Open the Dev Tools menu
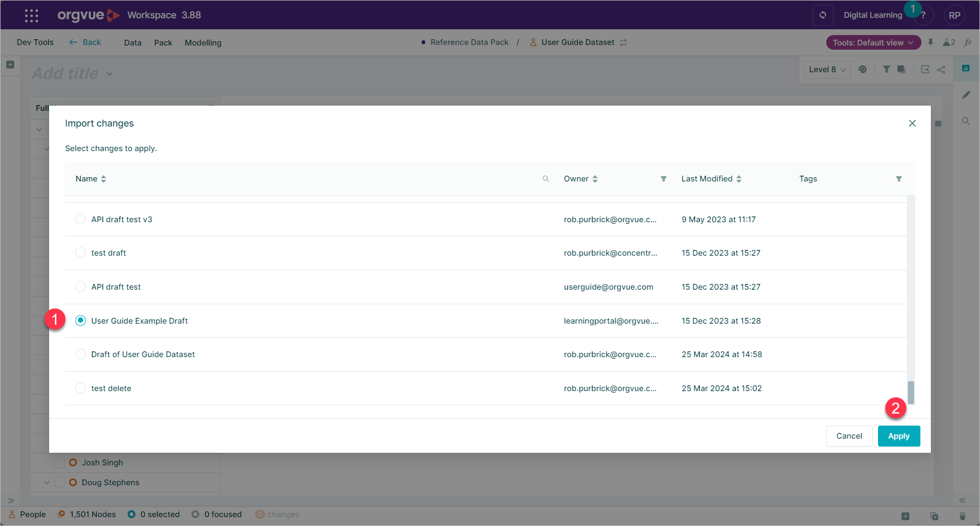Image resolution: width=980 pixels, height=526 pixels. [35, 42]
